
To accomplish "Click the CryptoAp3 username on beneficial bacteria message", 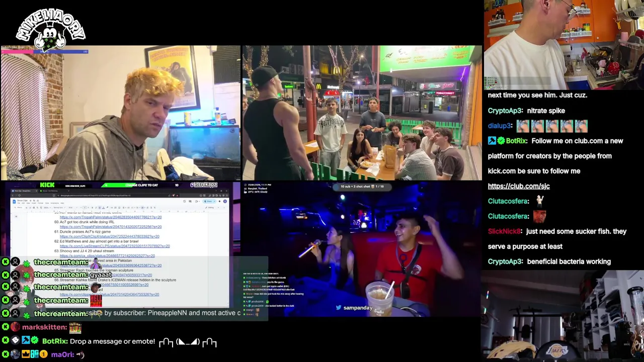I will 505,261.
